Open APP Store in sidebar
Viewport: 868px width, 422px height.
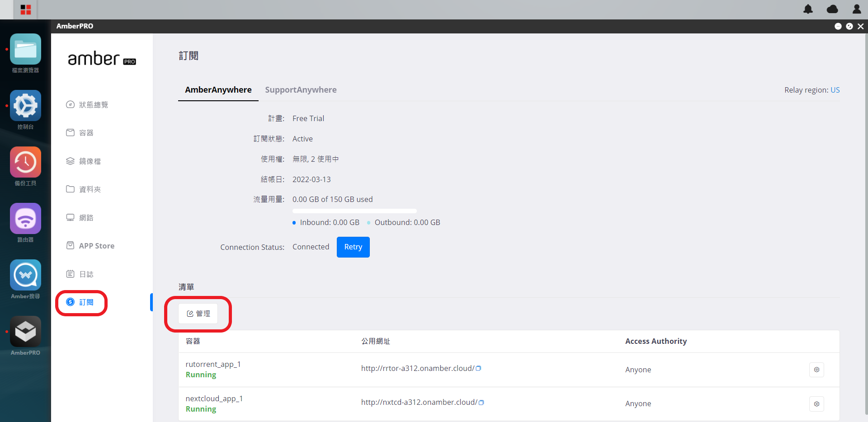pyautogui.click(x=90, y=246)
